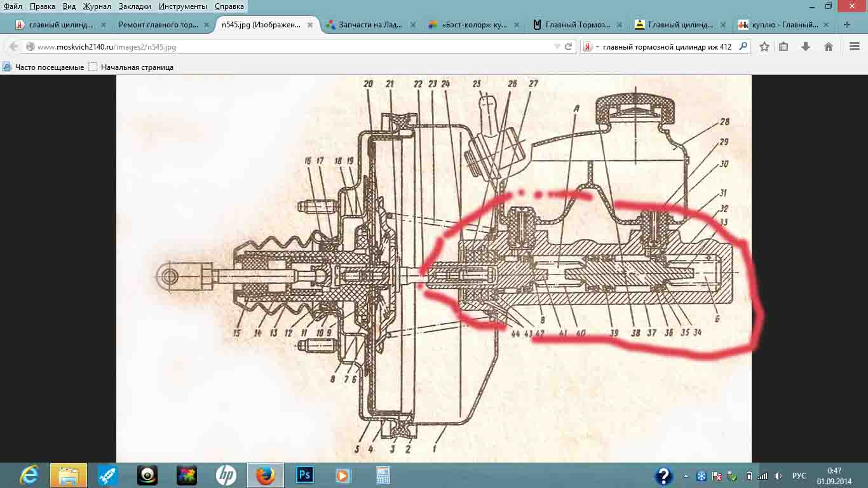Click the battery tray icon

click(x=749, y=476)
